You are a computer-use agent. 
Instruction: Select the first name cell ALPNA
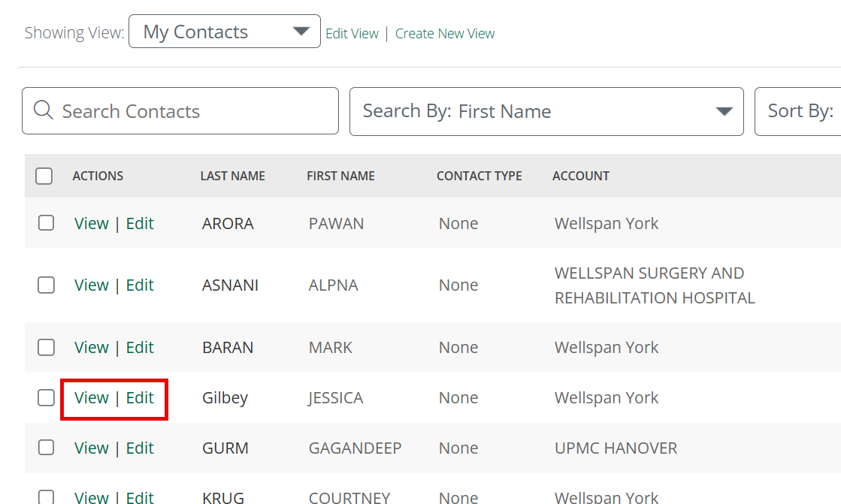point(333,285)
